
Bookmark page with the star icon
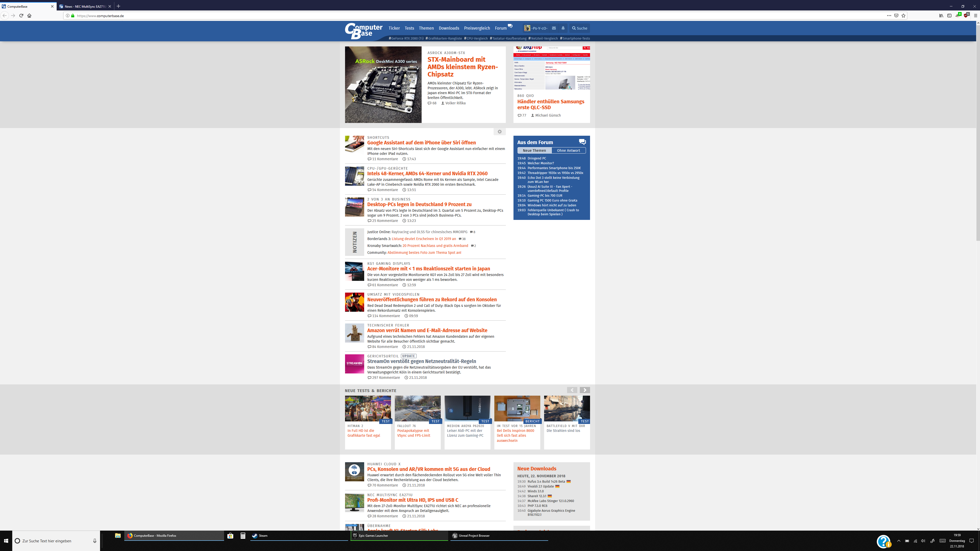point(903,16)
